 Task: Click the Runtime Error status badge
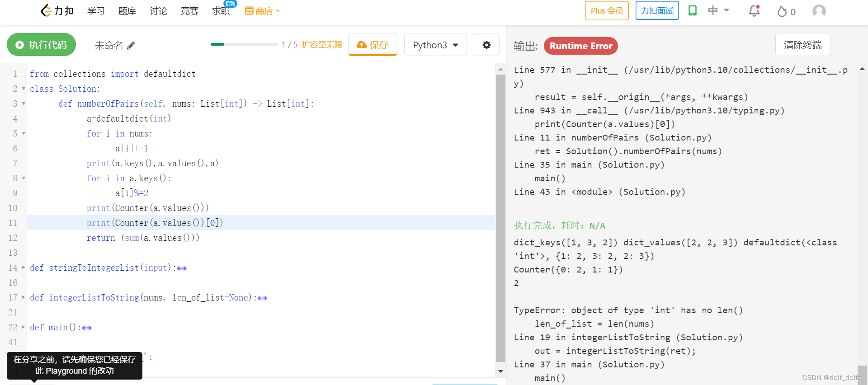pos(581,46)
